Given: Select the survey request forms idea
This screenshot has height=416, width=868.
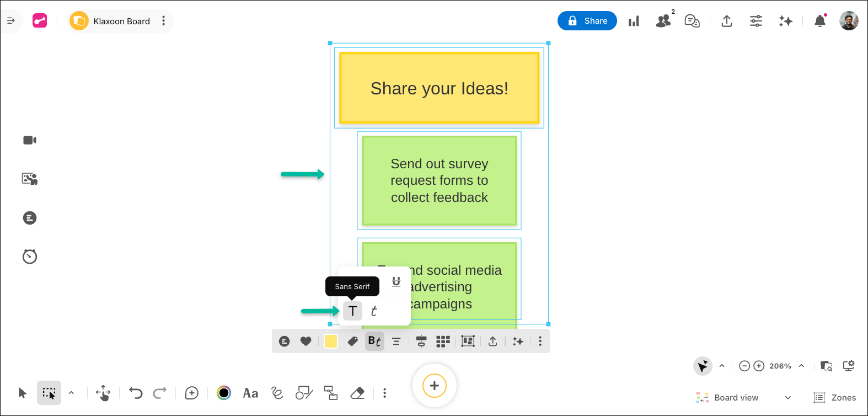Looking at the screenshot, I should click(440, 180).
